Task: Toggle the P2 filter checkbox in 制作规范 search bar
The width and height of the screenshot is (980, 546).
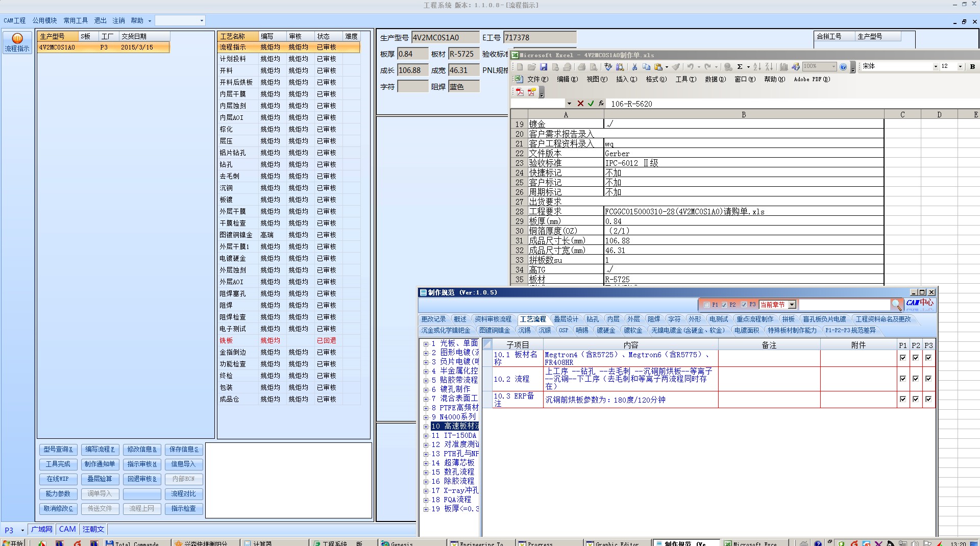Action: tap(724, 305)
